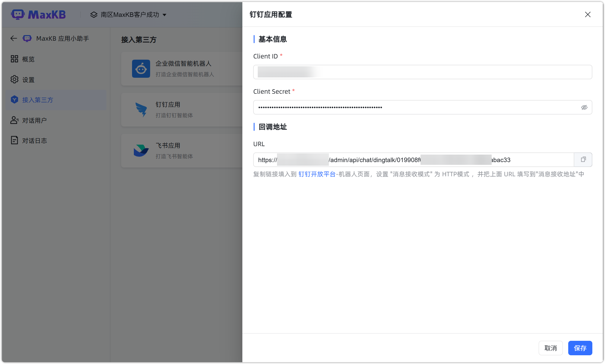Click inside the Client ID field

tap(422, 72)
